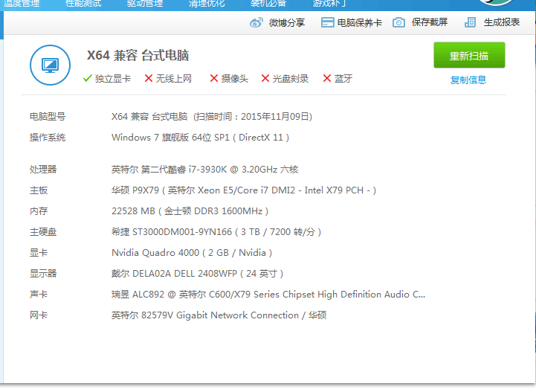Click the 光盘刻录 feature label
Image resolution: width=536 pixels, height=392 pixels.
[291, 79]
